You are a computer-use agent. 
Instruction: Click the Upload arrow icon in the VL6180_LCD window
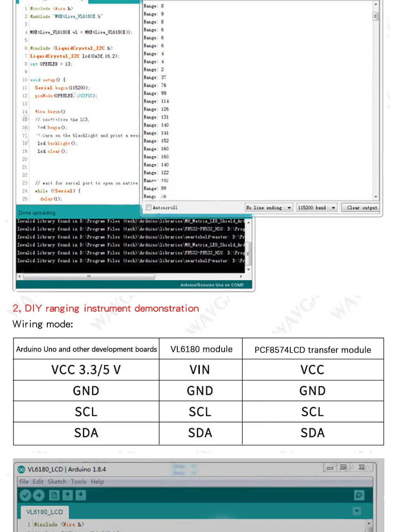(x=39, y=495)
